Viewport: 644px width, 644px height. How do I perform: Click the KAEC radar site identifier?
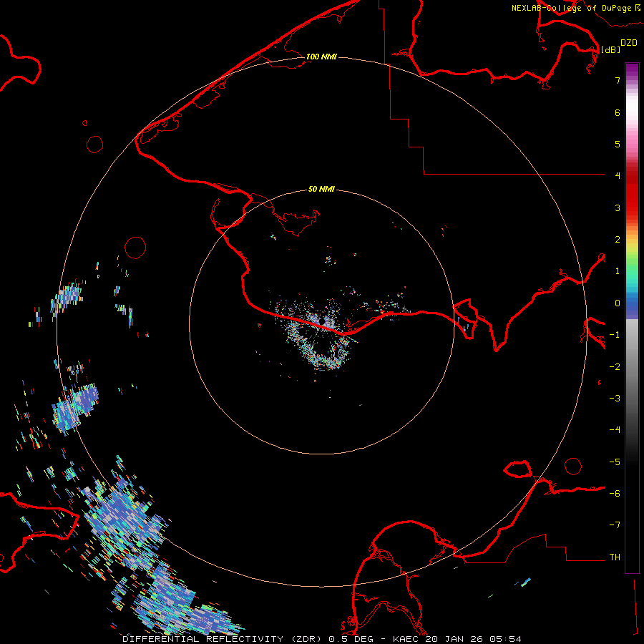point(406,639)
